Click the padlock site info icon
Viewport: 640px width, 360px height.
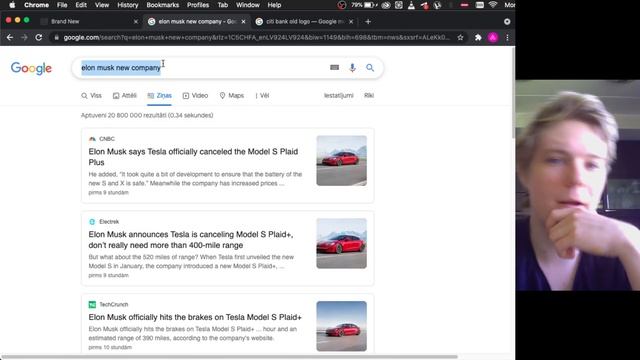(56, 38)
